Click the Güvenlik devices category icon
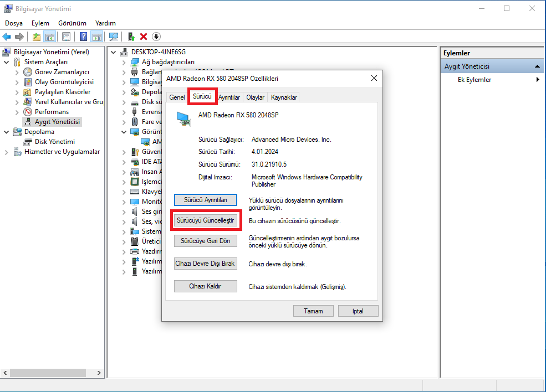The image size is (546, 392). 135,152
